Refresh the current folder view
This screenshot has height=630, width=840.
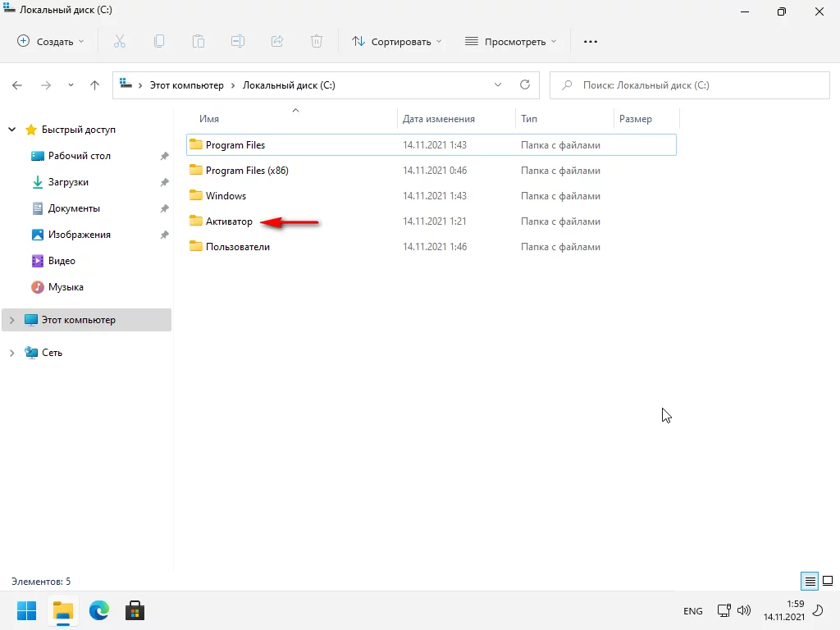[525, 84]
